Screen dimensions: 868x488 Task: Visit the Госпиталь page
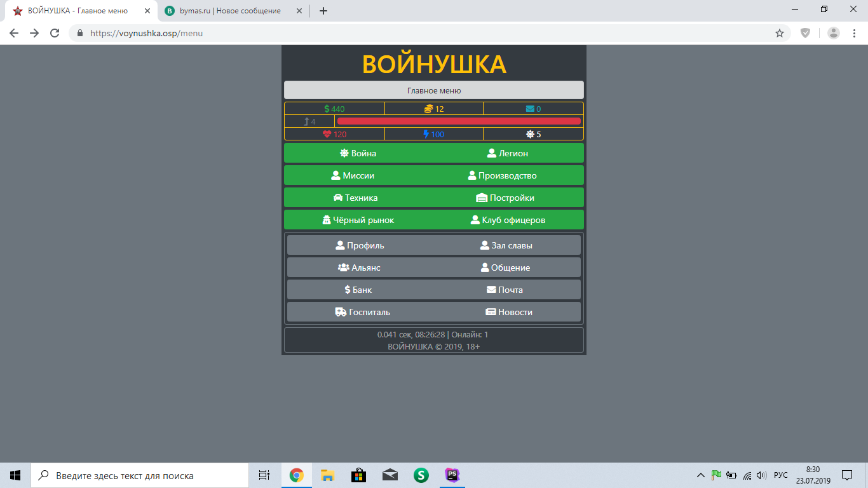click(362, 312)
